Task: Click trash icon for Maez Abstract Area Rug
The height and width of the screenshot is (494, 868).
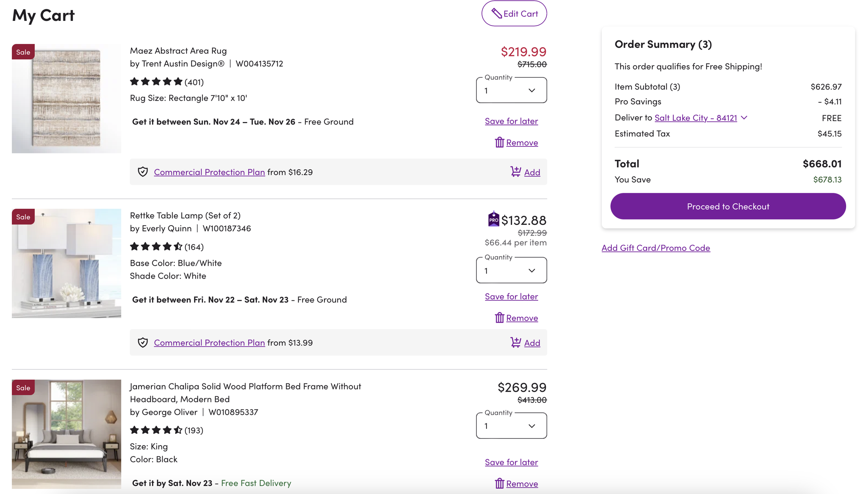Action: click(499, 142)
